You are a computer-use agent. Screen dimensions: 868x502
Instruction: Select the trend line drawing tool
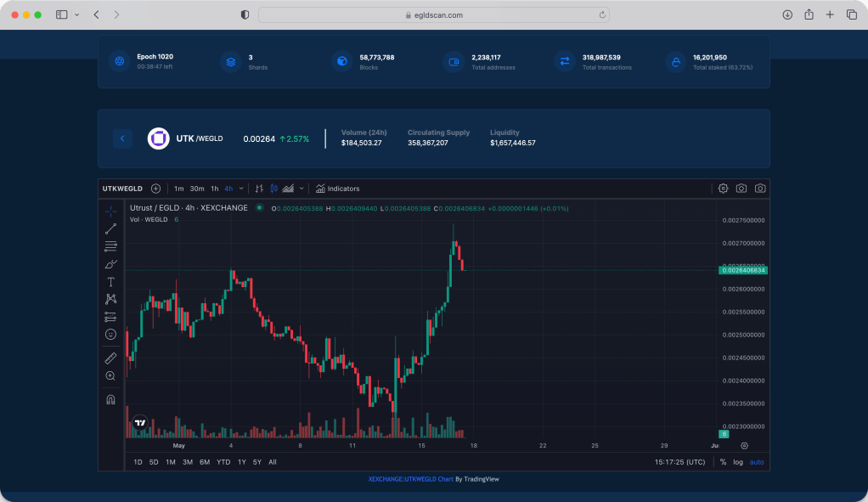pyautogui.click(x=110, y=228)
